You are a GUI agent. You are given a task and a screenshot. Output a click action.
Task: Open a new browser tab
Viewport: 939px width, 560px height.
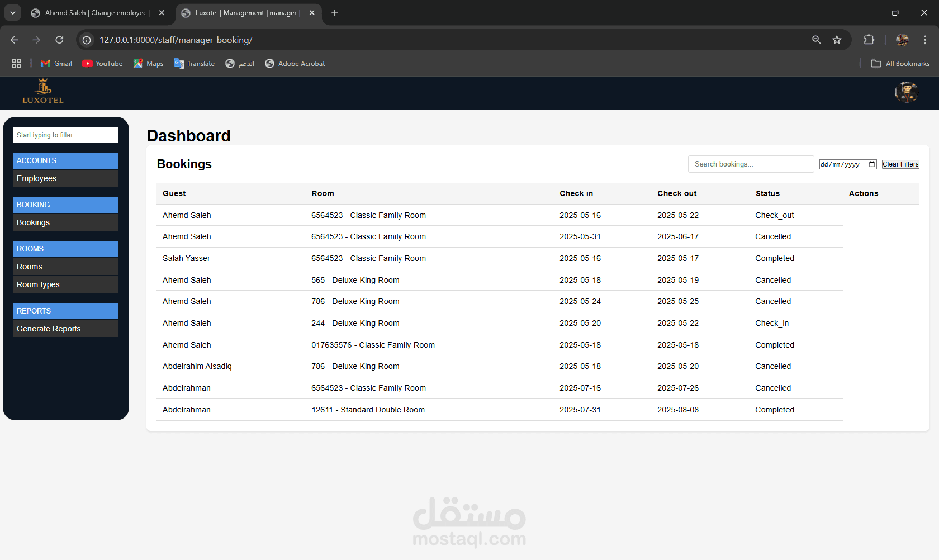tap(335, 13)
